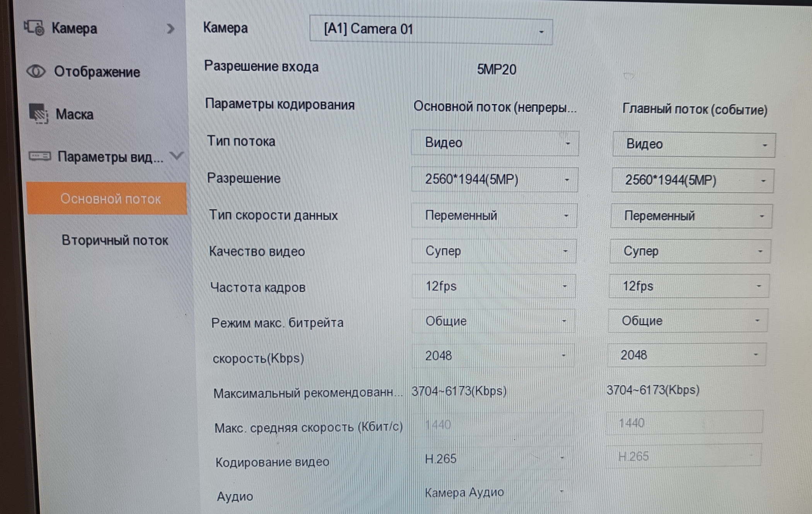The height and width of the screenshot is (514, 812).
Task: Open event stream Разрешение 2560*1944 dropdown
Action: (693, 181)
